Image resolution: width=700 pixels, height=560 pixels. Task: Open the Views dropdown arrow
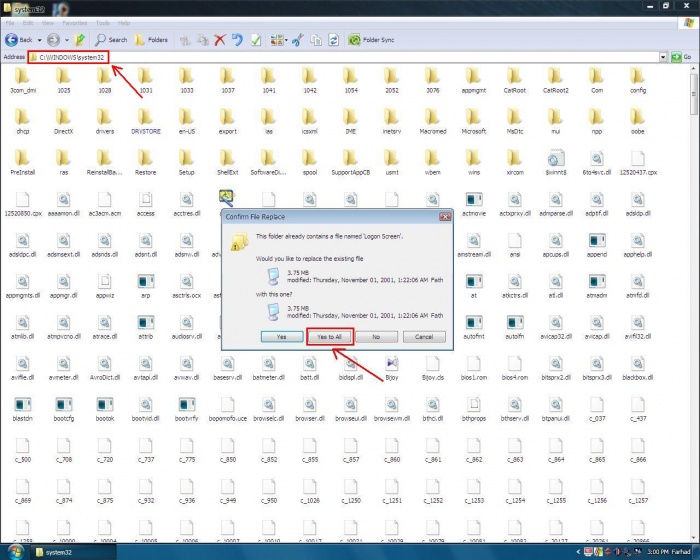click(x=286, y=40)
